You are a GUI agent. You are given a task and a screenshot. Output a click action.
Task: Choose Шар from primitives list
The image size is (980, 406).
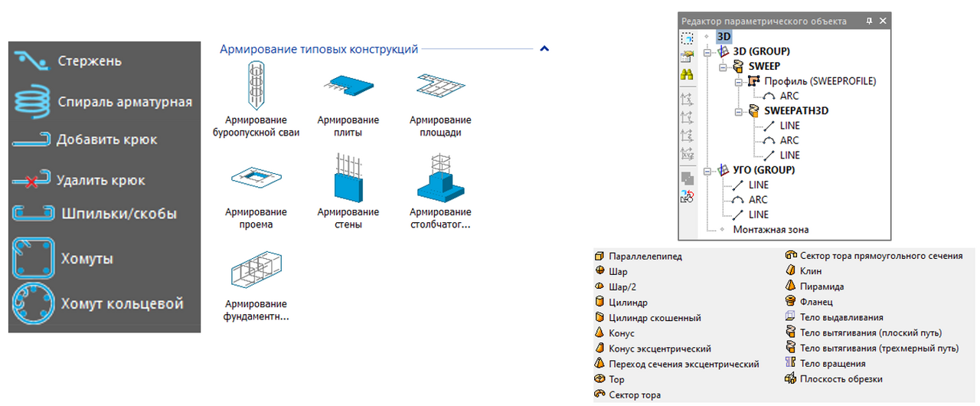pyautogui.click(x=611, y=272)
